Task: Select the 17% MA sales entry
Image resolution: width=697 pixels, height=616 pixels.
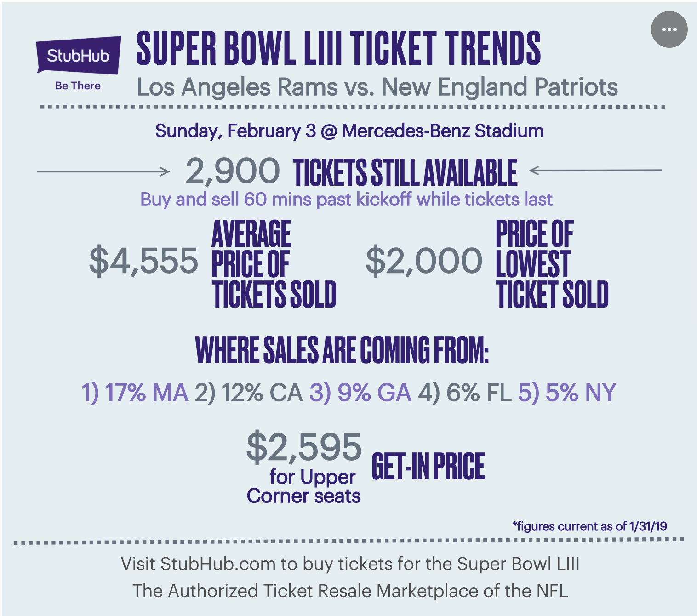Action: (135, 393)
